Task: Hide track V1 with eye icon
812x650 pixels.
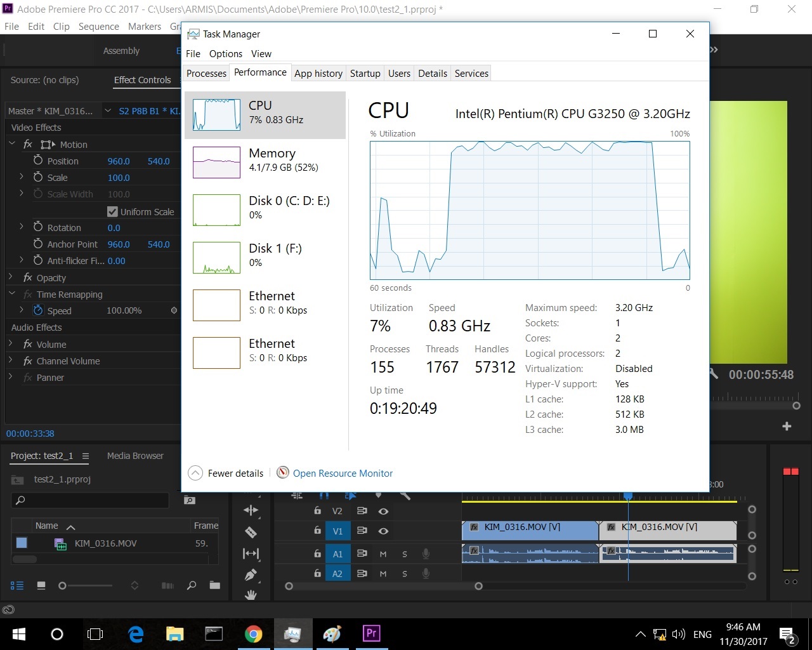Action: pos(383,531)
